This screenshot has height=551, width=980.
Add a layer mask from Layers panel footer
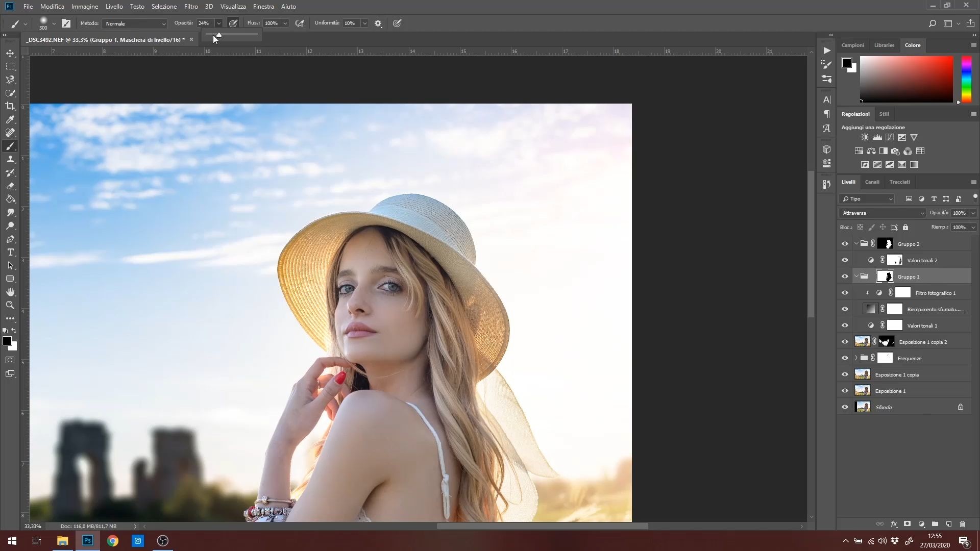[x=907, y=524]
